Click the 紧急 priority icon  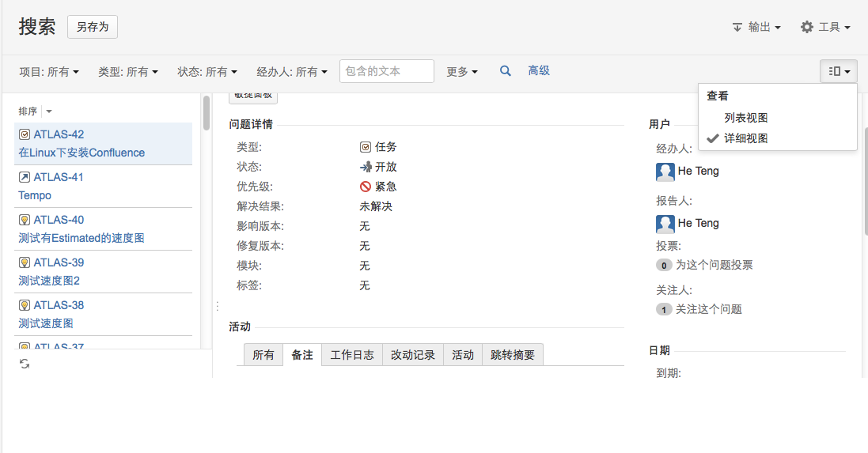click(x=366, y=187)
